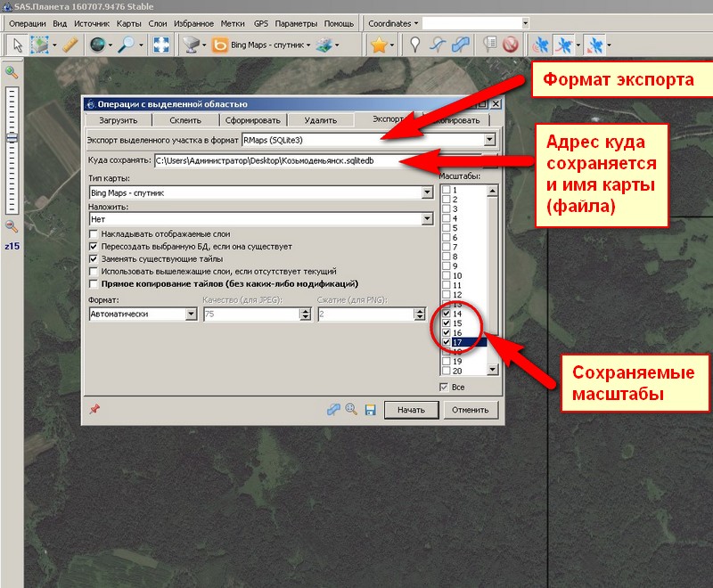The width and height of the screenshot is (713, 588).
Task: Click the add placemark pin icon
Action: [x=414, y=45]
